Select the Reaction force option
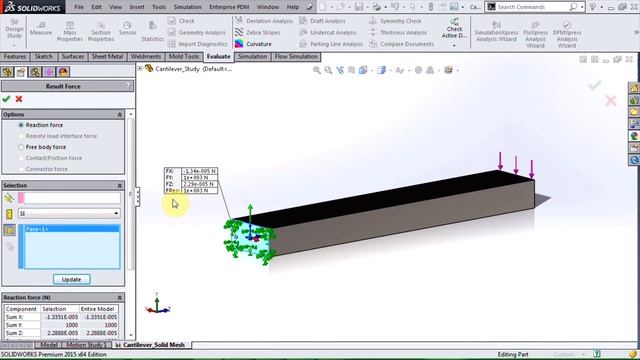Screen dimensions: 640x360 click(40, 125)
